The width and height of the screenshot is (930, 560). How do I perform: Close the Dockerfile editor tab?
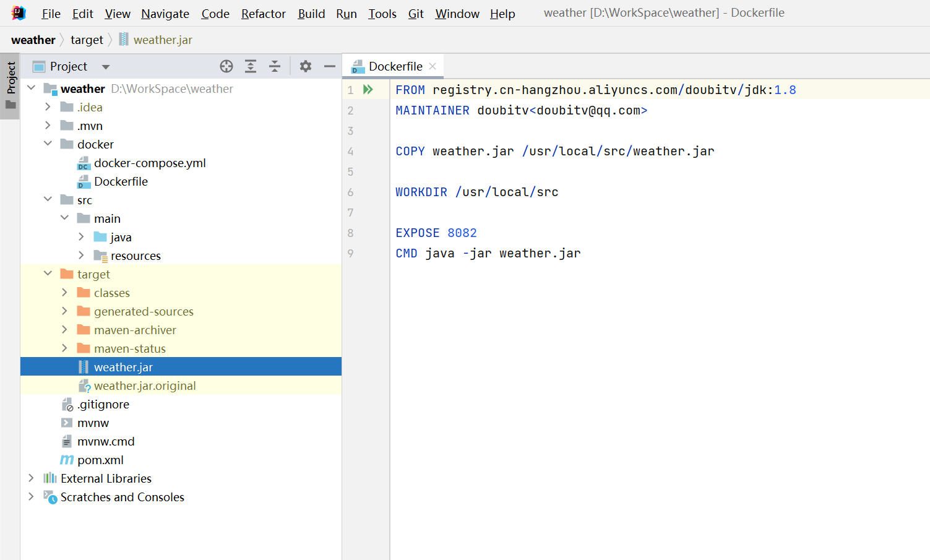point(433,66)
